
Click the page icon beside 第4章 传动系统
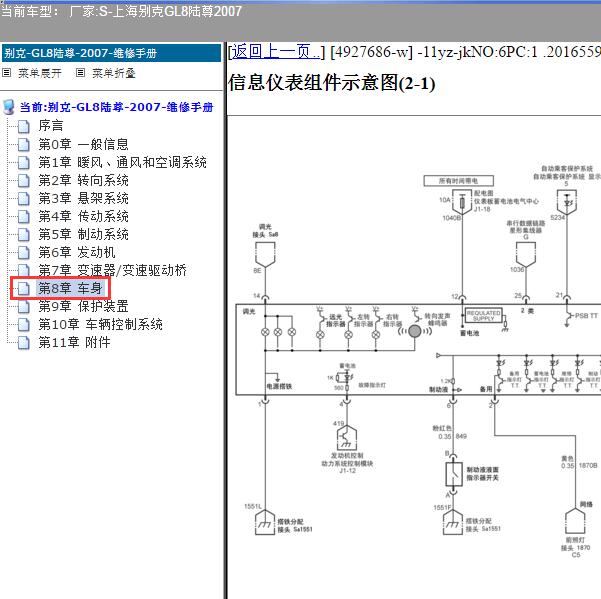click(24, 217)
